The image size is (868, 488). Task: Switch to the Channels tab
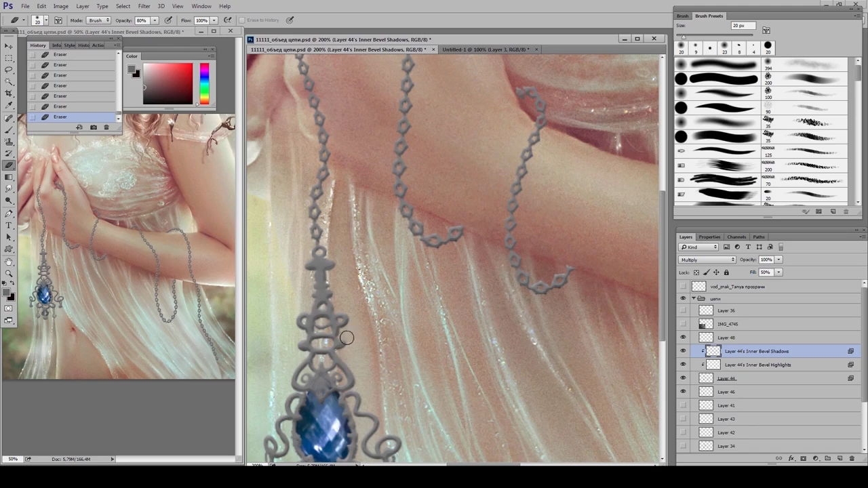[736, 237]
